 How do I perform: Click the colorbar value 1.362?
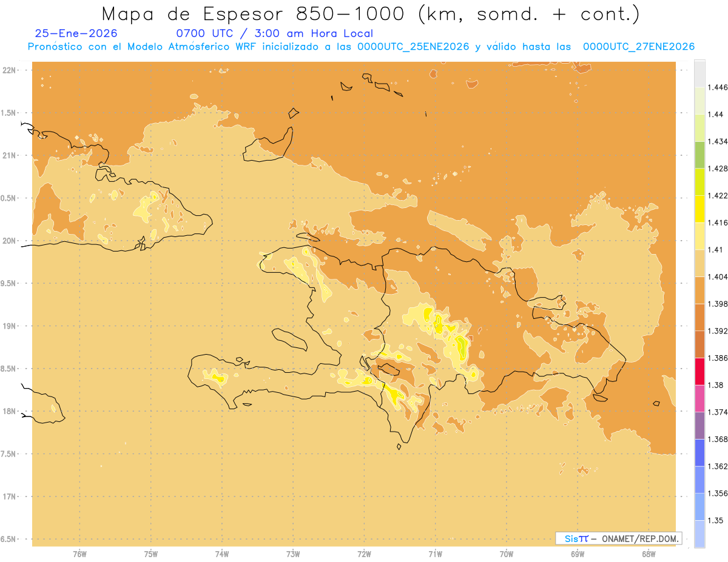tap(718, 466)
